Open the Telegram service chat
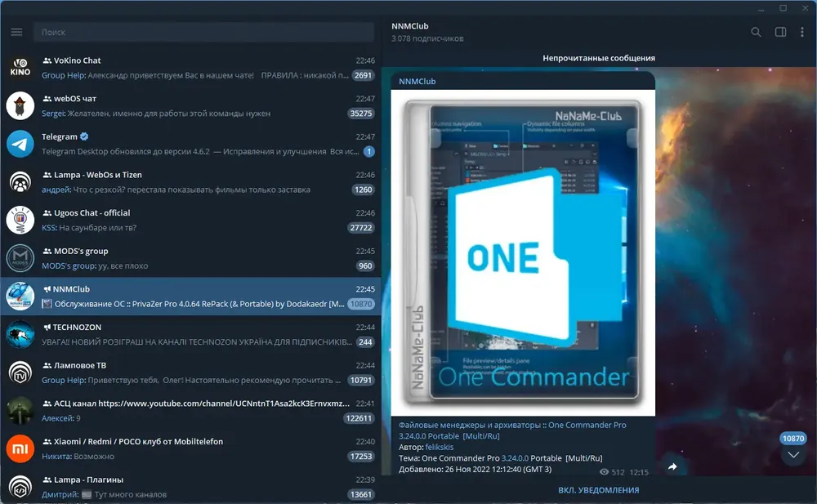 [190, 143]
